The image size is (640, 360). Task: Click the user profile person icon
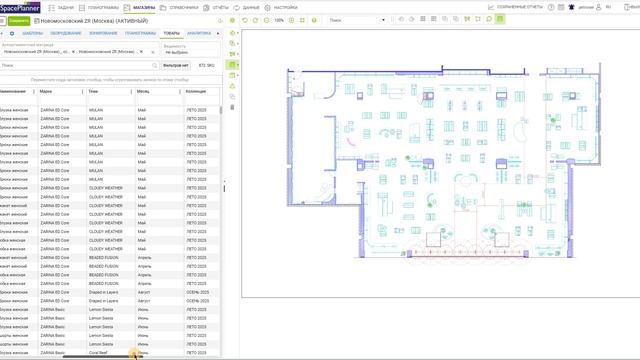(x=598, y=7)
